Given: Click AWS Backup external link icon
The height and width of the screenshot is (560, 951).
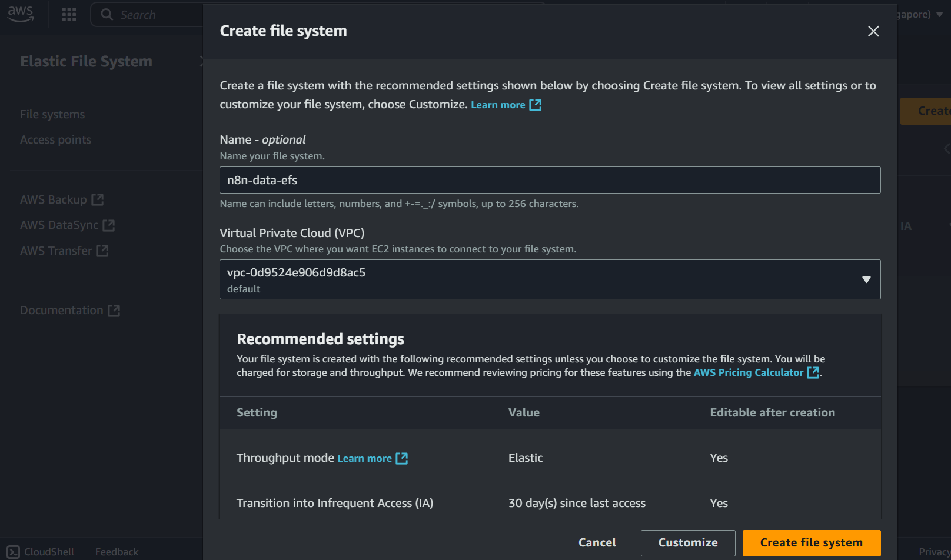Looking at the screenshot, I should [98, 200].
